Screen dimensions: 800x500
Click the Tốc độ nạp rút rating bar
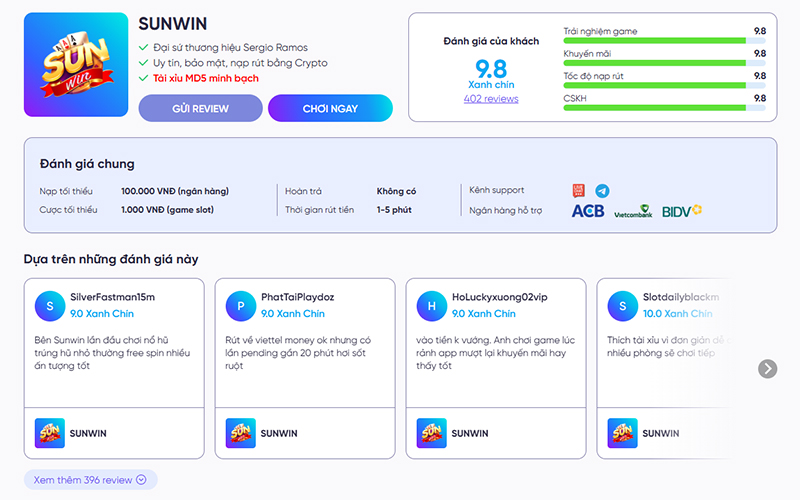(664, 85)
